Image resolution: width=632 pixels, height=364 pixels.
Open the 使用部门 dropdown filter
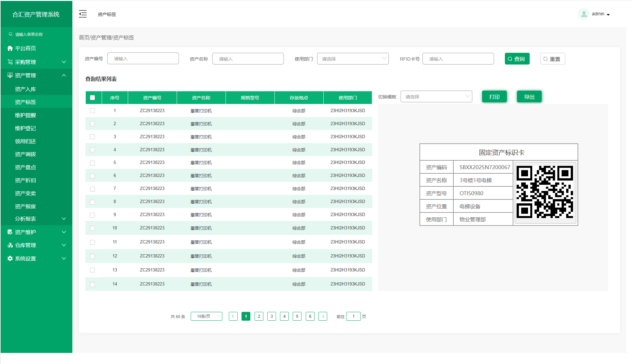tap(353, 59)
